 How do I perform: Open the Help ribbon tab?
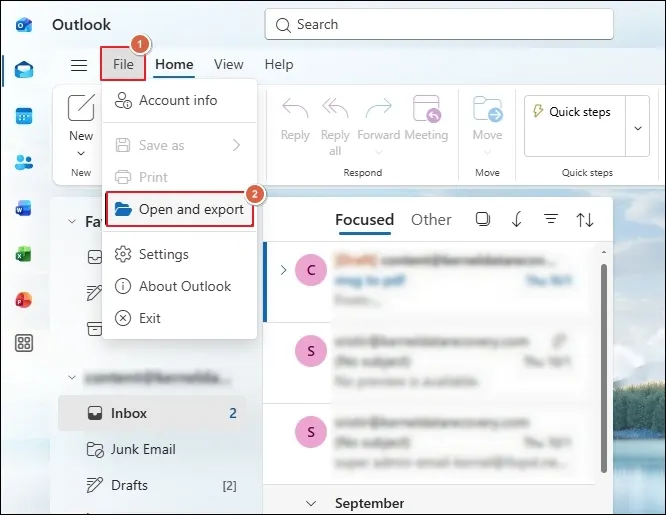click(279, 64)
